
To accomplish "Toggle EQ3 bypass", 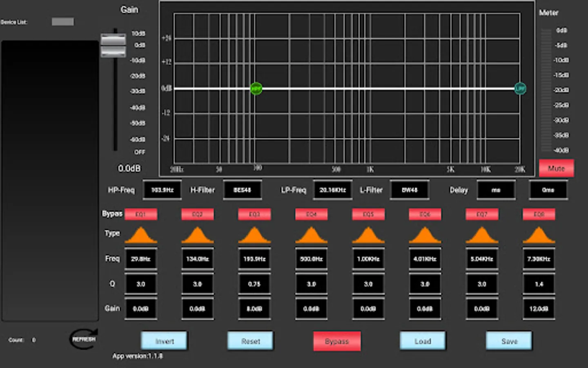I will [254, 214].
